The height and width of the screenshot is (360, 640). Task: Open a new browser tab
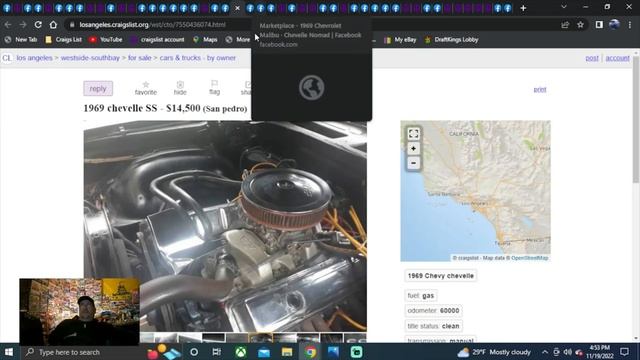click(x=523, y=8)
